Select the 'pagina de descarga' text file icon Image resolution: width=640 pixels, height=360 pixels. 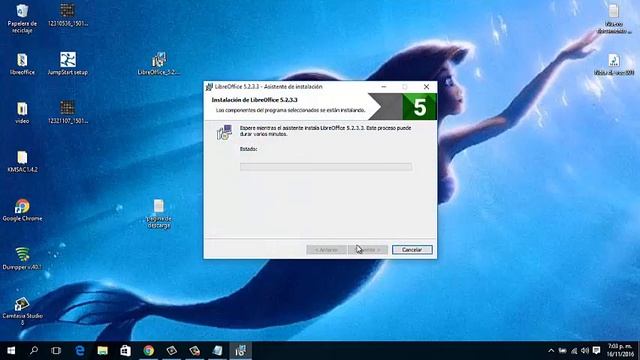pyautogui.click(x=159, y=213)
